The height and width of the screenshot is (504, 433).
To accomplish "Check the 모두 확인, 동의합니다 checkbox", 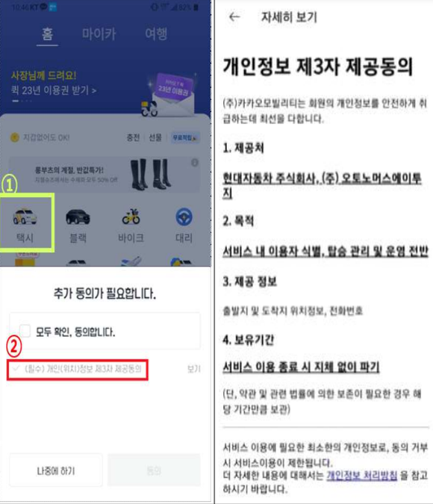I will click(x=25, y=331).
